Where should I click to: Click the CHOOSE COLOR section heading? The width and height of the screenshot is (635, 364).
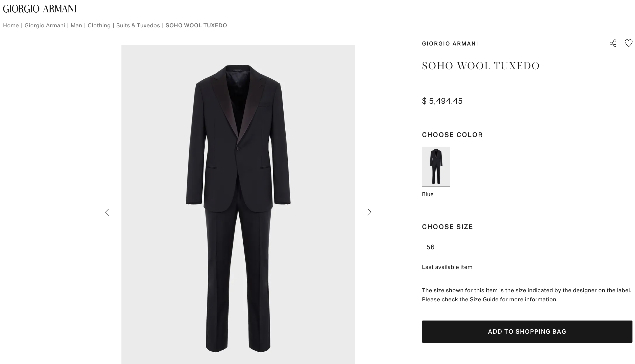point(452,134)
